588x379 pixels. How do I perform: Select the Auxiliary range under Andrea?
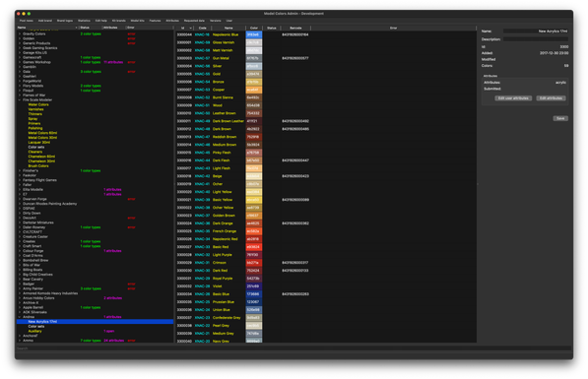coord(34,331)
